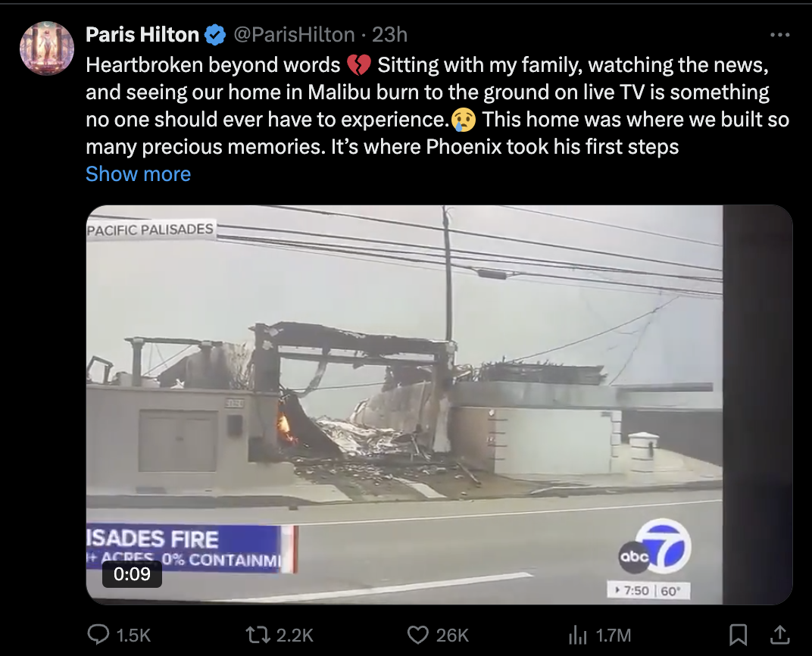Open view analytics bar chart icon
The width and height of the screenshot is (812, 656).
pyautogui.click(x=578, y=635)
